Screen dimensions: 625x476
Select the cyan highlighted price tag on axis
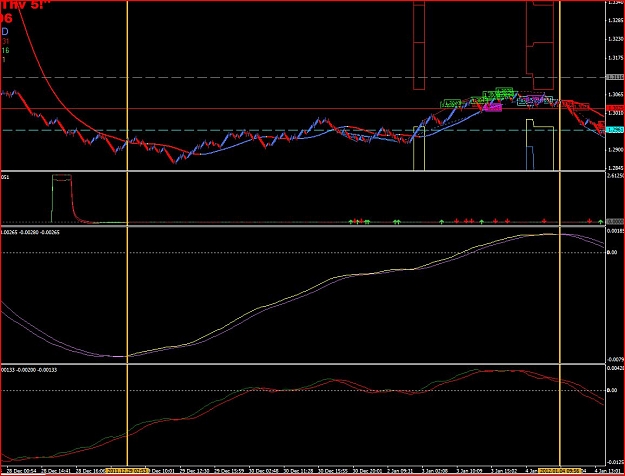[x=615, y=130]
